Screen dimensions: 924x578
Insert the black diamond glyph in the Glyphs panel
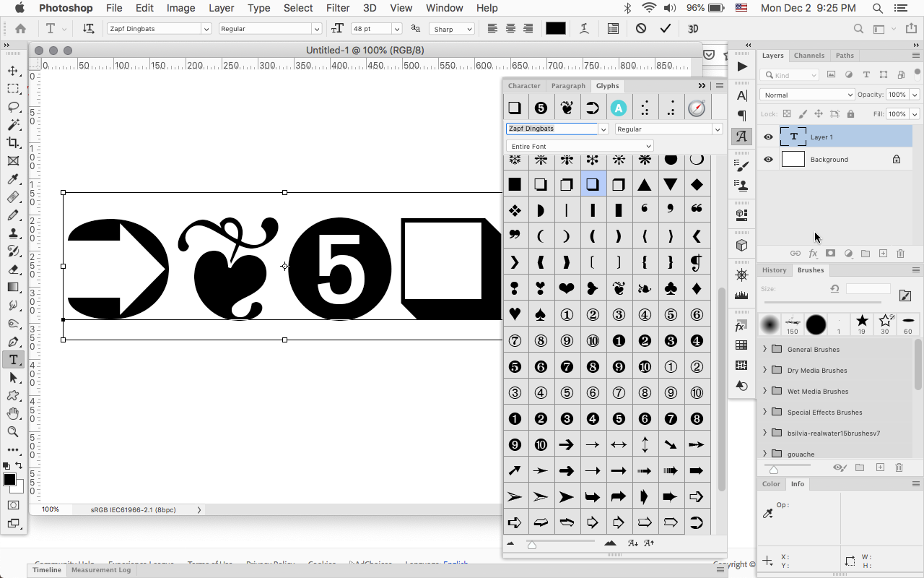(x=697, y=185)
